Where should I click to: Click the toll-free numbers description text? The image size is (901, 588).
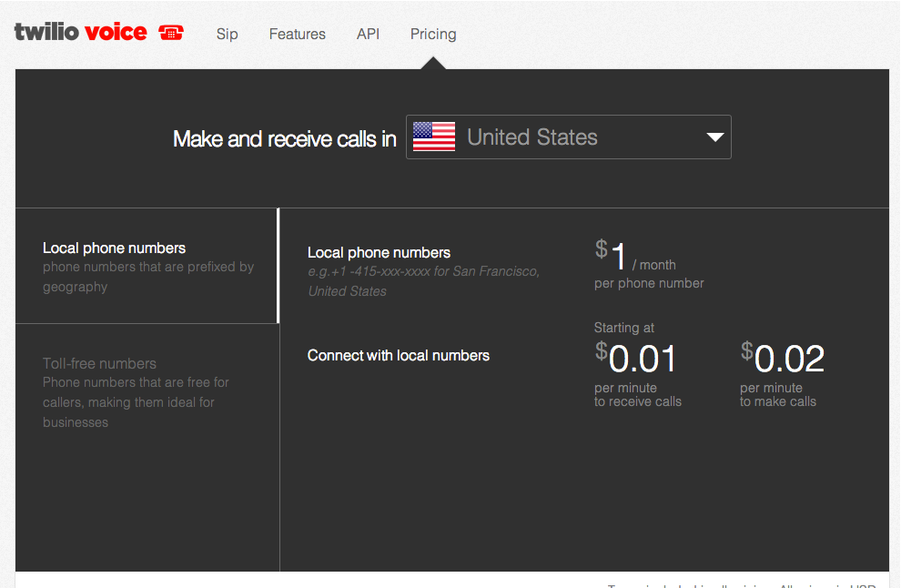pyautogui.click(x=136, y=402)
